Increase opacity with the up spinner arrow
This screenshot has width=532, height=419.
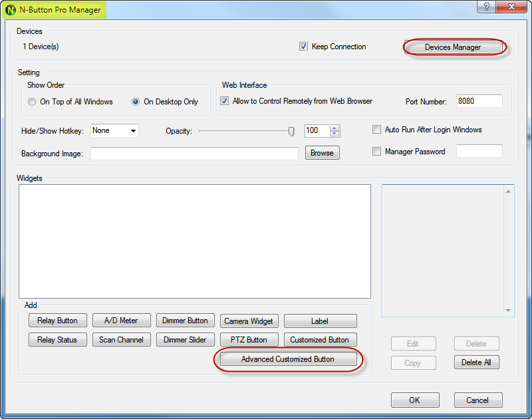click(334, 128)
